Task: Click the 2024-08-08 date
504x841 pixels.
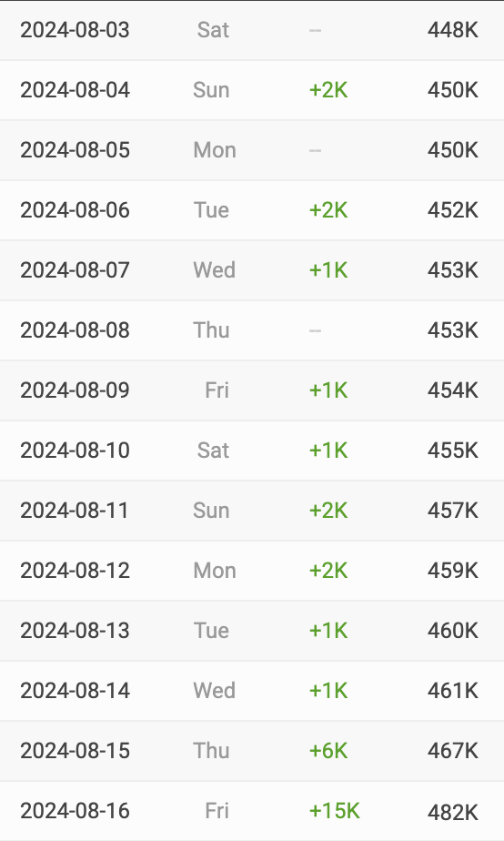Action: (76, 330)
